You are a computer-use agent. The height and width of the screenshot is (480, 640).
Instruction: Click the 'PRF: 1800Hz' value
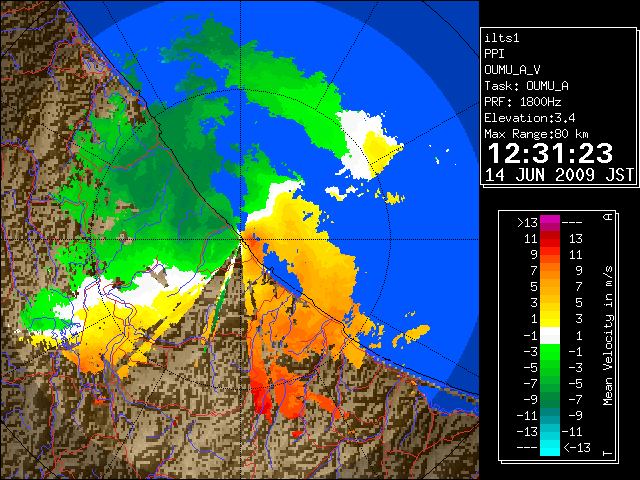(523, 102)
